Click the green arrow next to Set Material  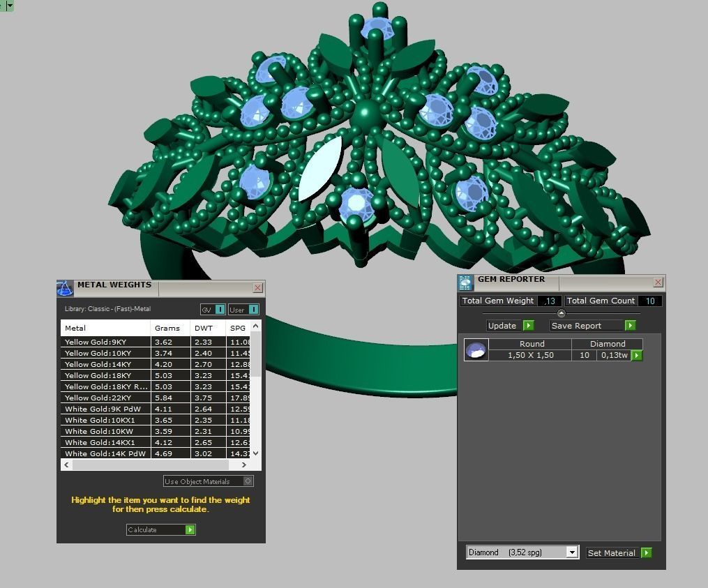[647, 552]
